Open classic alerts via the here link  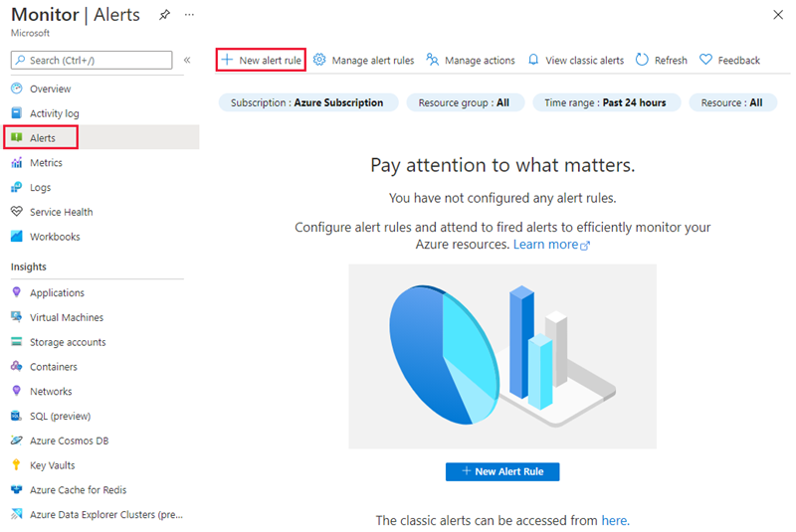tap(615, 520)
